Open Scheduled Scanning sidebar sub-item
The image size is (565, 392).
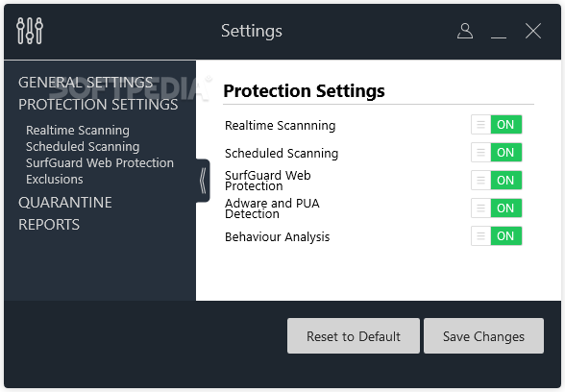coord(83,147)
